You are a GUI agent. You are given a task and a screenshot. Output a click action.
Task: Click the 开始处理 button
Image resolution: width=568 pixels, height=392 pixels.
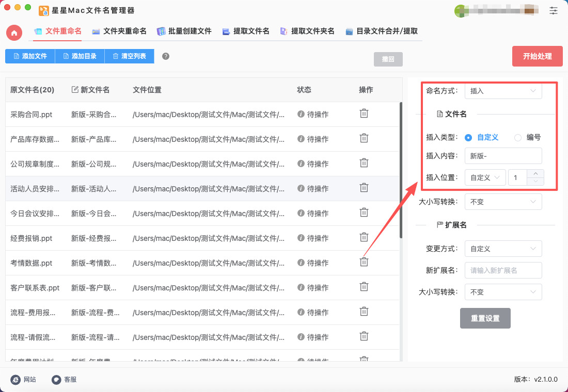(x=537, y=56)
